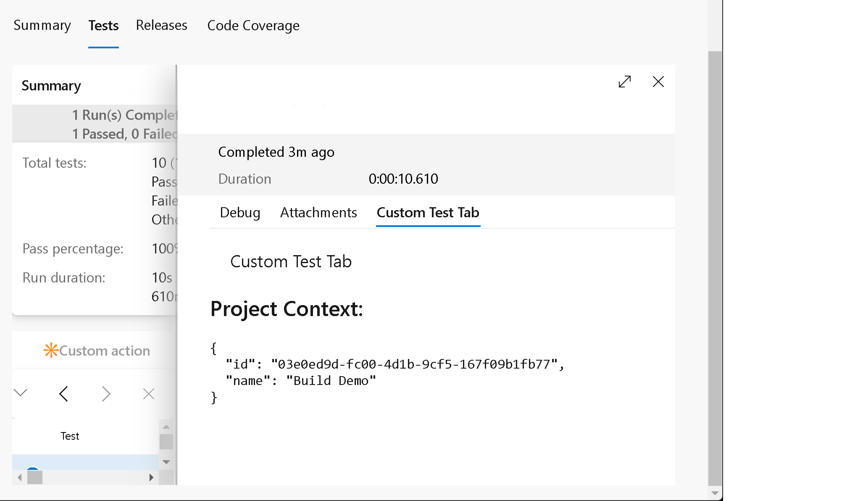Select the Debug tab
This screenshot has width=868, height=501.
tap(239, 212)
